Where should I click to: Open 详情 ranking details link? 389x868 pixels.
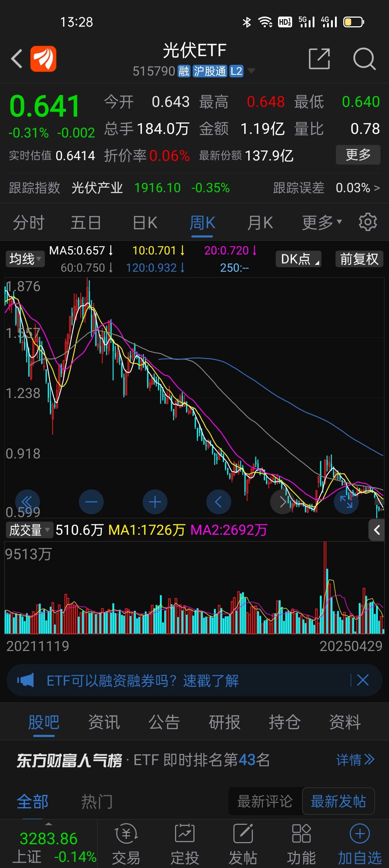point(356,760)
